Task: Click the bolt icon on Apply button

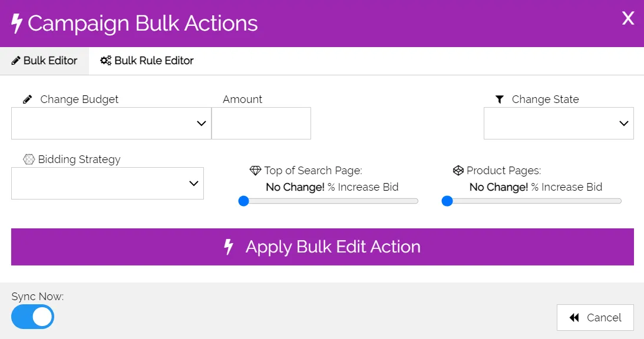Action: coord(229,247)
